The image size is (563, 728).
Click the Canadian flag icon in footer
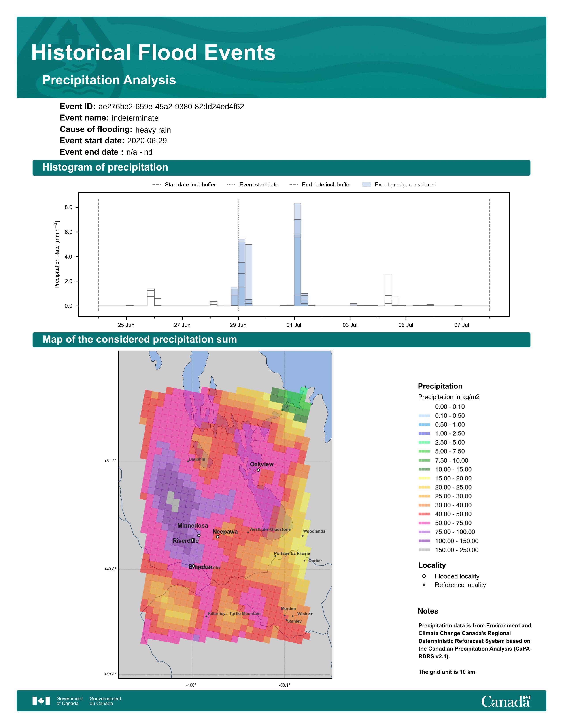pyautogui.click(x=41, y=701)
